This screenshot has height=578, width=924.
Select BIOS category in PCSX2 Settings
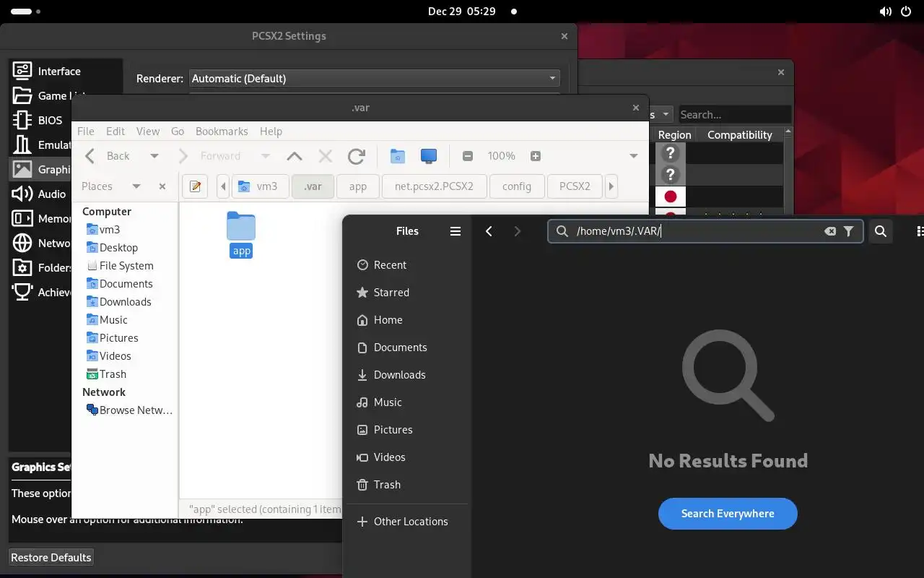[x=38, y=120]
